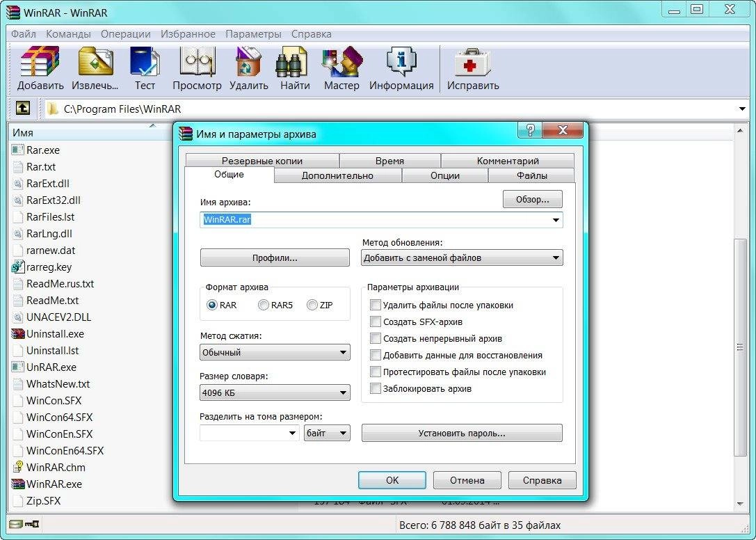Screen dimensions: 756x540
Task: Click the Установить пароль... button
Action: [x=462, y=433]
